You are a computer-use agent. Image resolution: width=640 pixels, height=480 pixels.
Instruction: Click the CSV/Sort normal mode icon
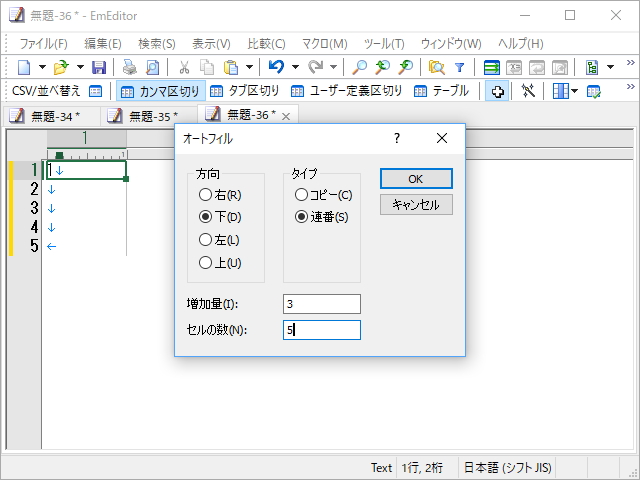96,91
